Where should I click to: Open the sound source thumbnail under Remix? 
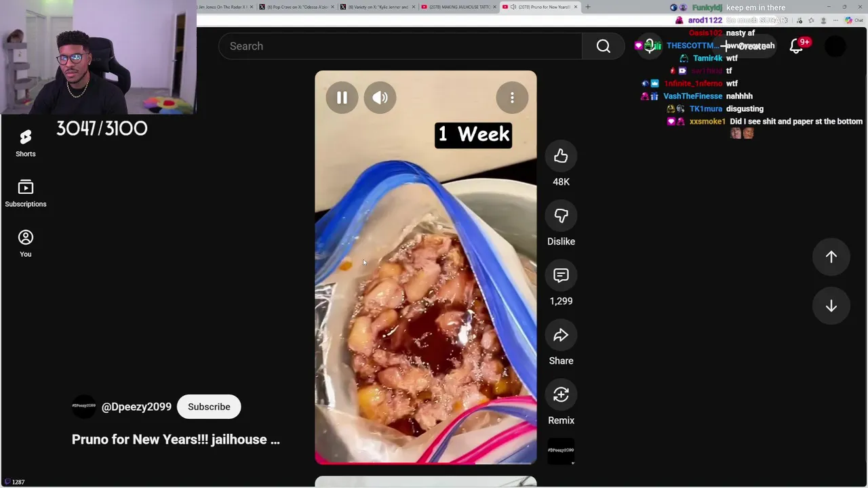tap(561, 451)
